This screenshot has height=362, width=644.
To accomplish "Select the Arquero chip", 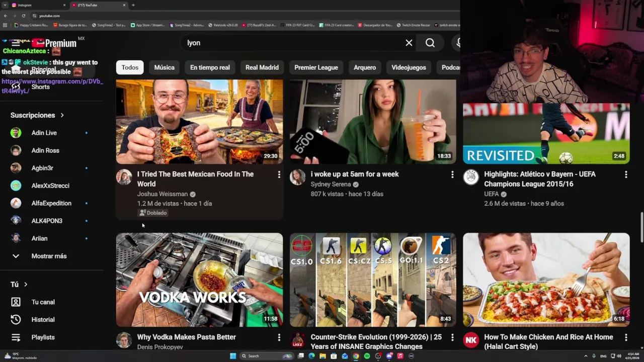I will pyautogui.click(x=365, y=67).
